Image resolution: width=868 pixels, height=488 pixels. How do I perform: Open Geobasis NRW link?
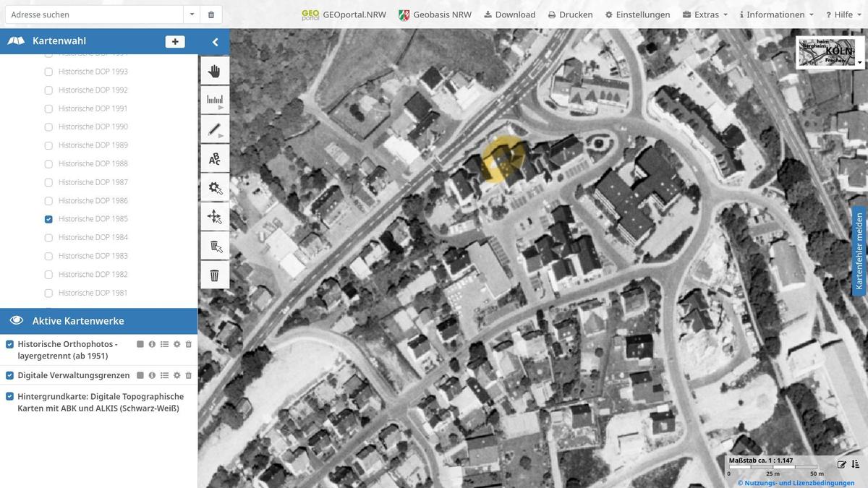435,14
